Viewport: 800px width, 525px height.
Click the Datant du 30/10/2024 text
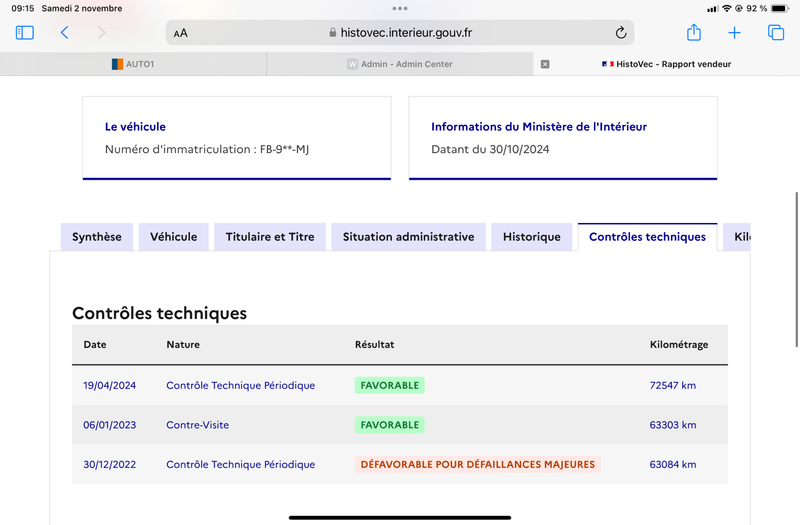coord(490,149)
